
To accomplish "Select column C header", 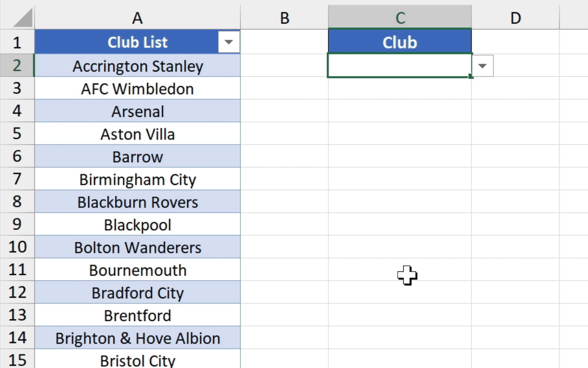I will click(400, 18).
